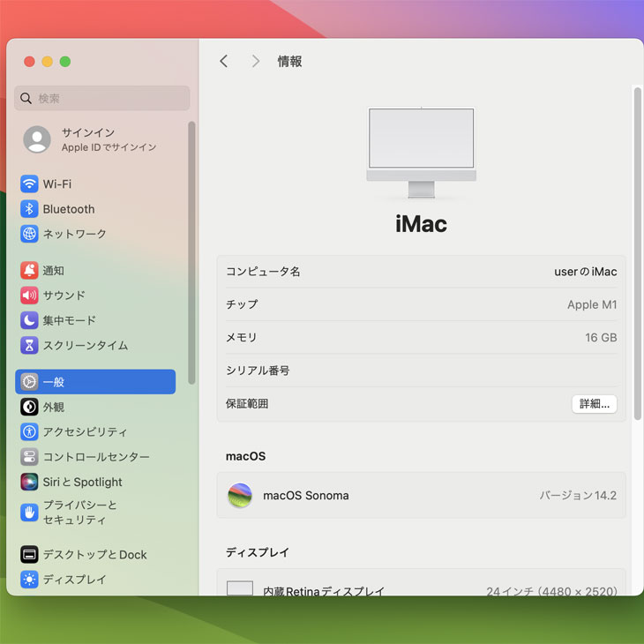Viewport: 644px width, 644px height.
Task: Open the ネットワーク globe icon
Action: click(x=29, y=234)
